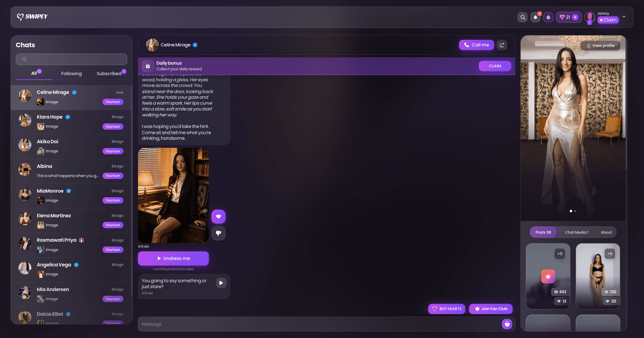Expand the account menu chevron
This screenshot has width=644, height=338.
point(624,17)
